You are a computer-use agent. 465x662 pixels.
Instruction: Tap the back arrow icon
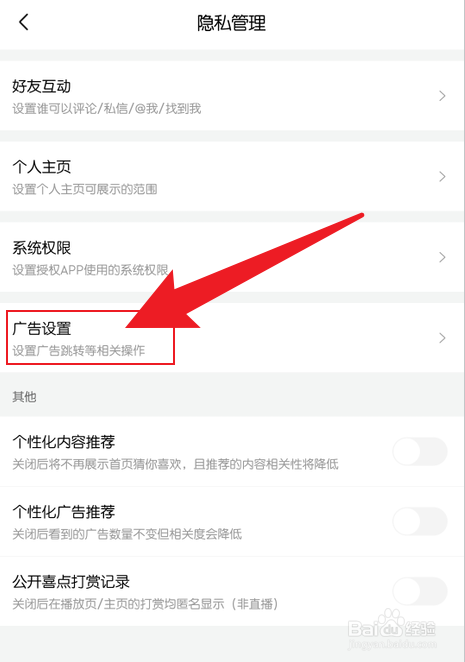pos(24,22)
